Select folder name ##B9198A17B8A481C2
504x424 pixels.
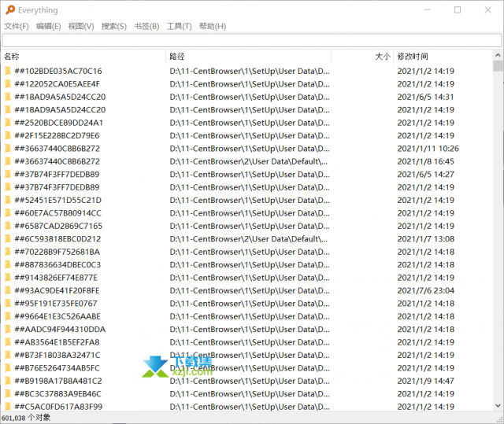[58, 381]
